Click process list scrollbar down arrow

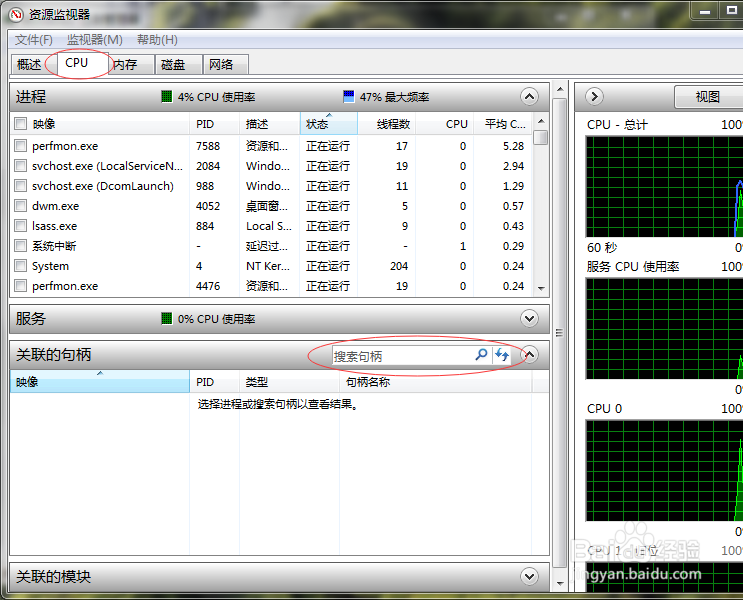pyautogui.click(x=541, y=288)
